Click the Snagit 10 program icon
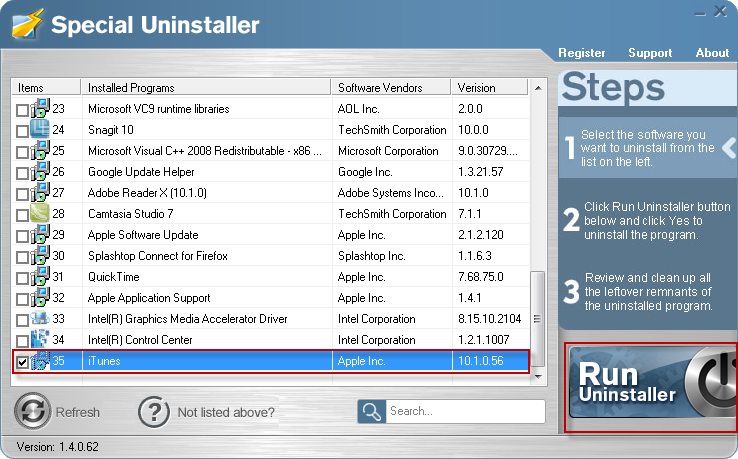The height and width of the screenshot is (459, 738). coord(40,129)
